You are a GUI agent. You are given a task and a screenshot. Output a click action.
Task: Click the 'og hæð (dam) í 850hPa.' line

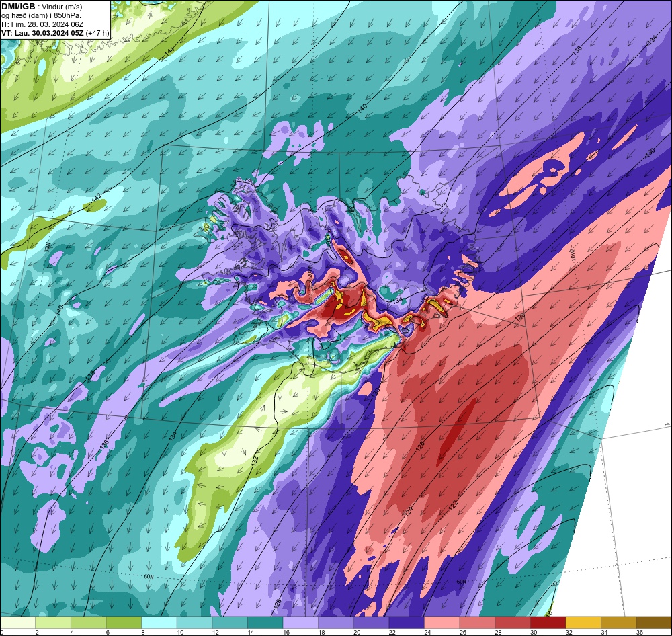coord(42,16)
